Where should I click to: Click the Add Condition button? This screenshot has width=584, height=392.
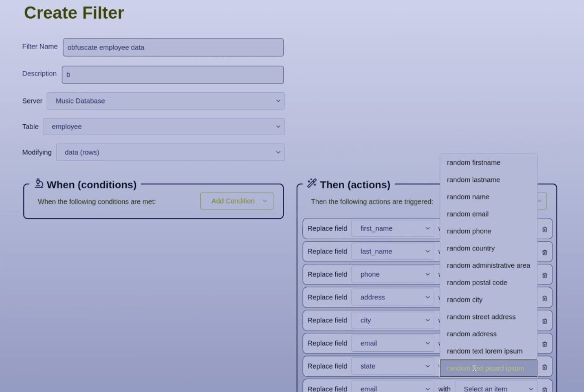pos(237,201)
